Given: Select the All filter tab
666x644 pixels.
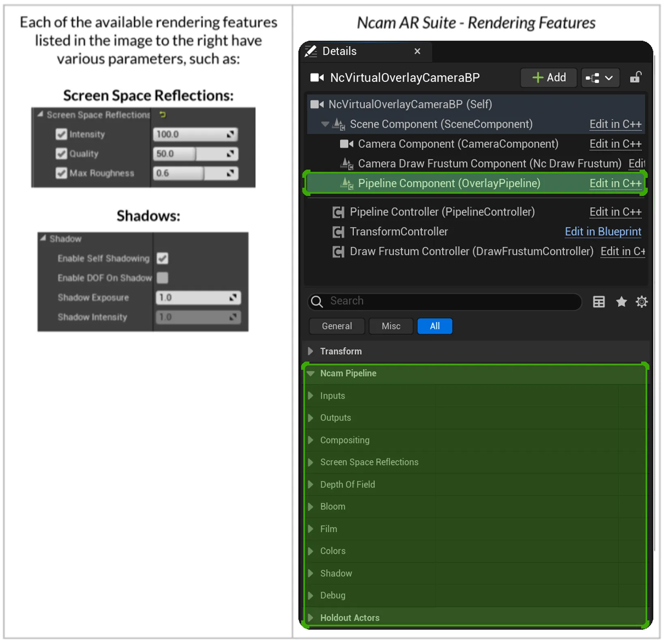Looking at the screenshot, I should pos(435,326).
